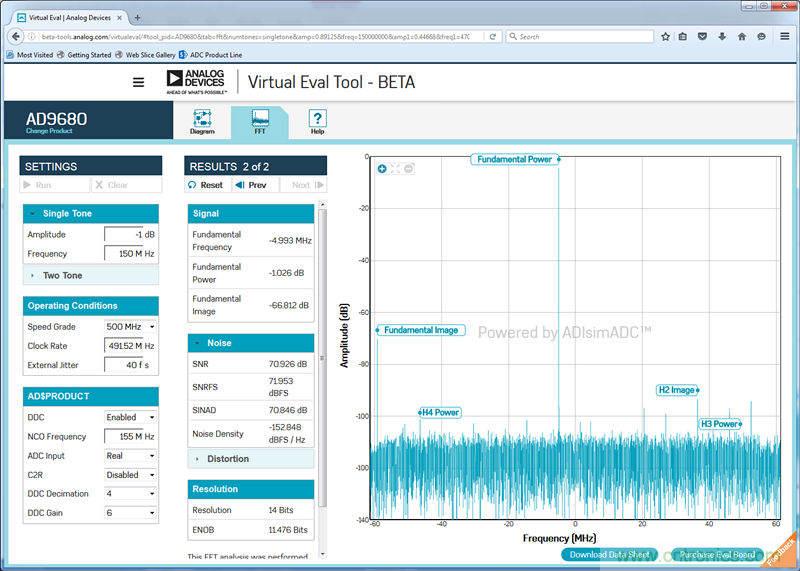Open the DDC Decimation dropdown
The image size is (800, 571).
pyautogui.click(x=131, y=494)
